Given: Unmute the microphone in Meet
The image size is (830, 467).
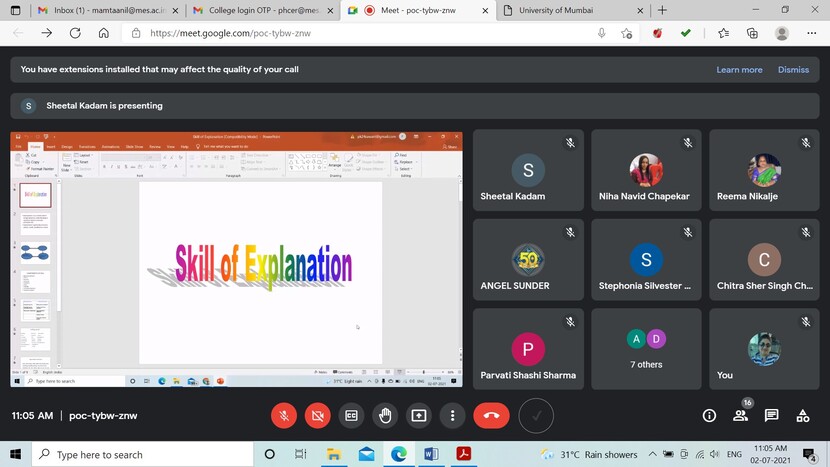Looking at the screenshot, I should pos(285,415).
